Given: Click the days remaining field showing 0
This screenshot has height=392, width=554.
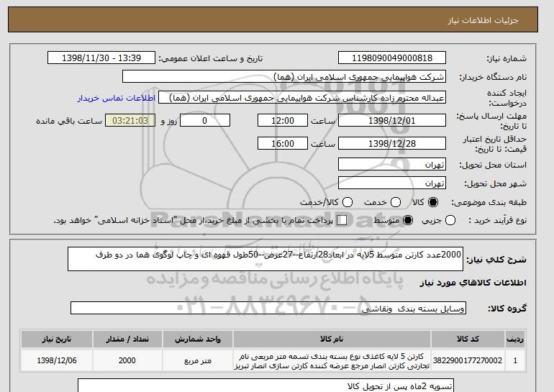Looking at the screenshot, I should (205, 120).
